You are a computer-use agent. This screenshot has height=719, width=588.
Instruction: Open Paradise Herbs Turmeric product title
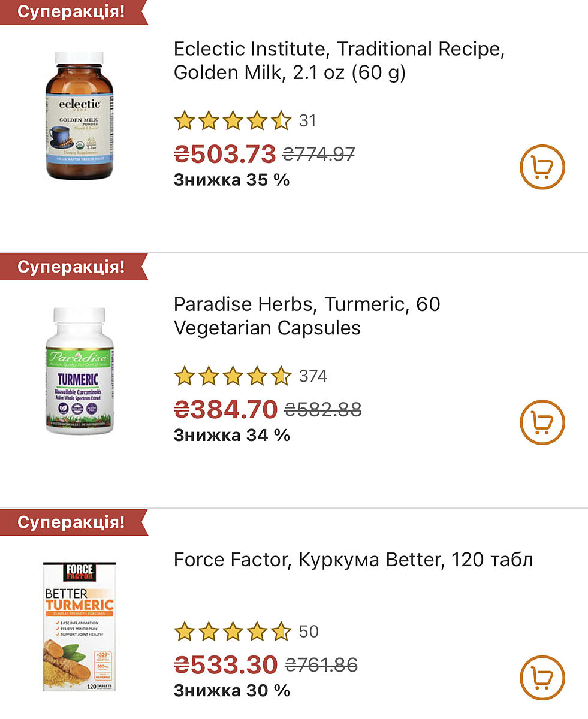pyautogui.click(x=306, y=316)
